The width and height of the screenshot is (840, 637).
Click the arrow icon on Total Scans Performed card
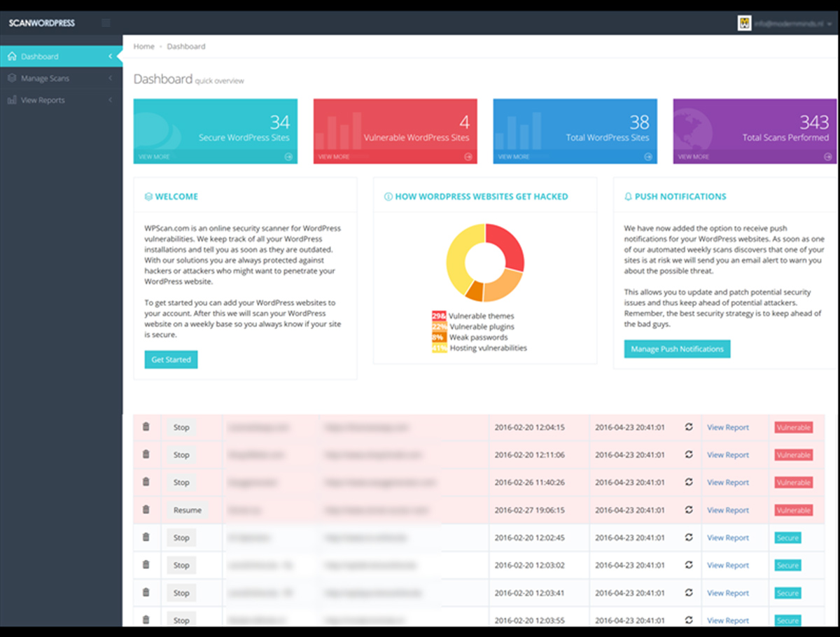pyautogui.click(x=828, y=157)
